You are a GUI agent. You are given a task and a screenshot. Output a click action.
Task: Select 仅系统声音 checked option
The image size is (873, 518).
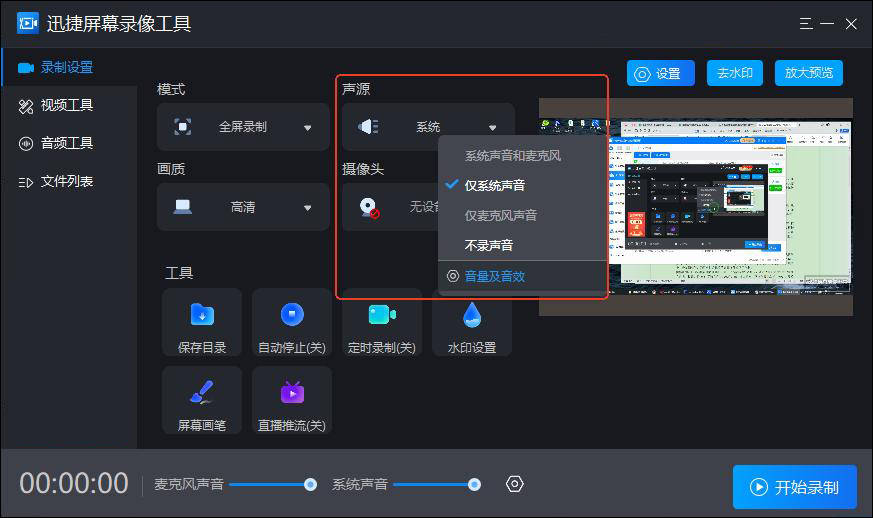tap(494, 185)
